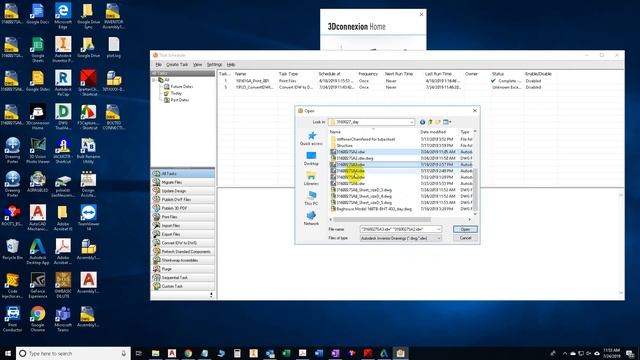Image resolution: width=640 pixels, height=360 pixels.
Task: Expand the Look in folder dropdown
Action: (x=411, y=122)
